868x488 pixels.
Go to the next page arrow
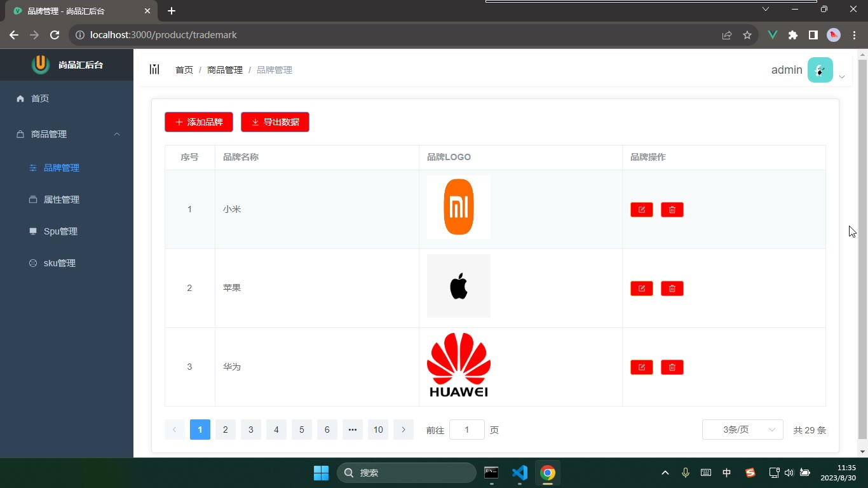click(403, 430)
